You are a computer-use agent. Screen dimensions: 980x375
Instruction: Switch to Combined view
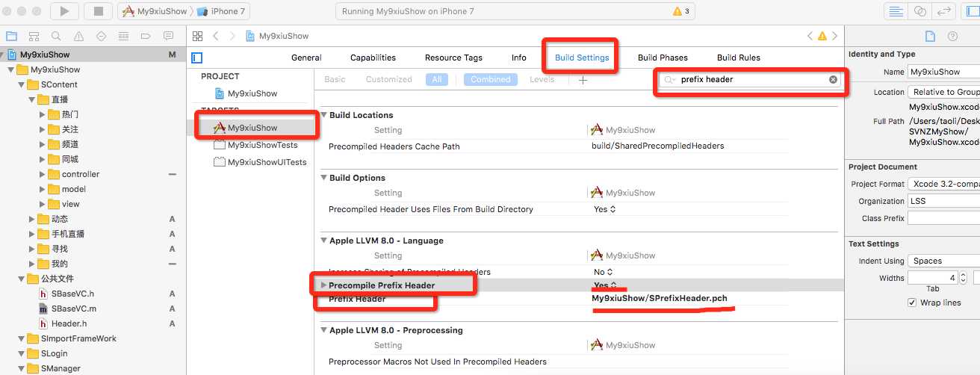tap(491, 79)
